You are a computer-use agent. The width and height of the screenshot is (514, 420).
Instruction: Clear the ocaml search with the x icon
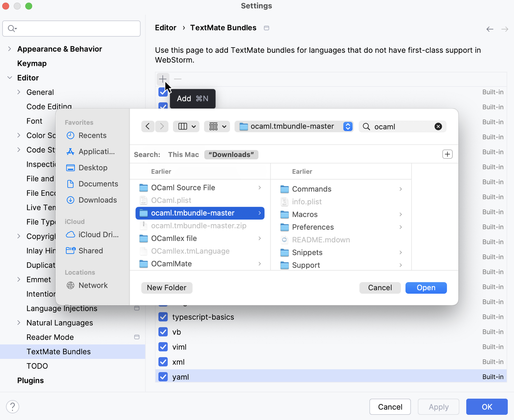(x=438, y=126)
